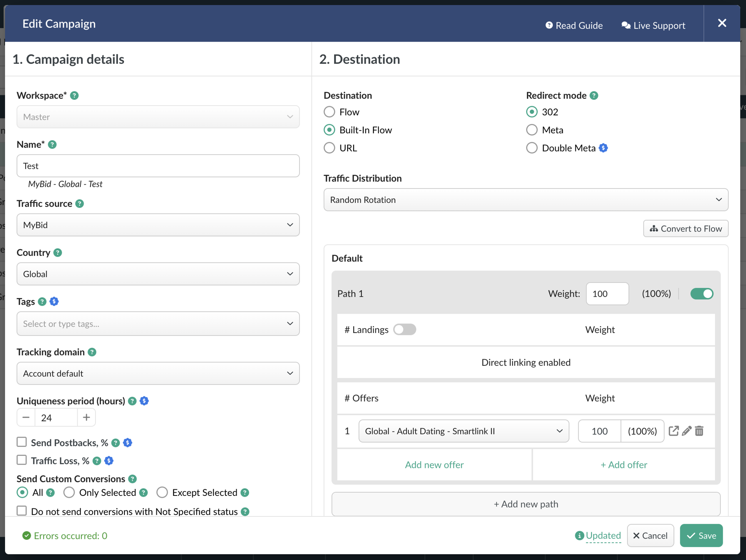Check Send Postbacks checkbox
Image resolution: width=746 pixels, height=560 pixels.
click(x=22, y=442)
